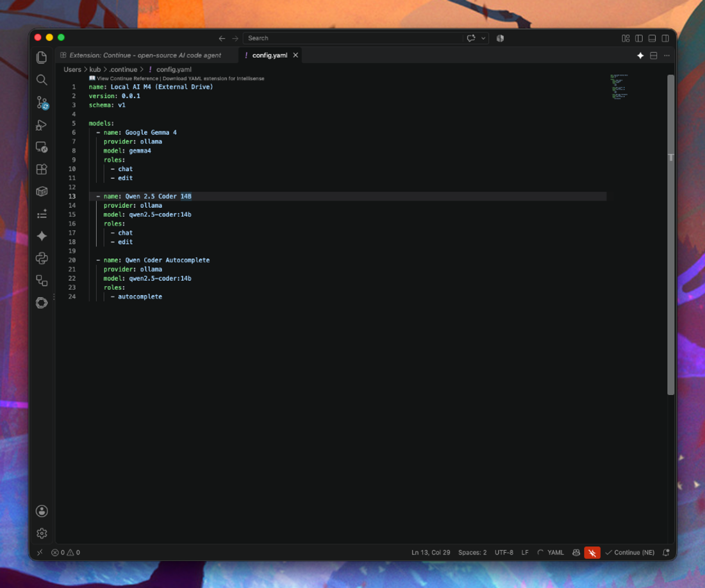Click line text 'model: gemma4'
The image size is (705, 588).
tap(128, 151)
